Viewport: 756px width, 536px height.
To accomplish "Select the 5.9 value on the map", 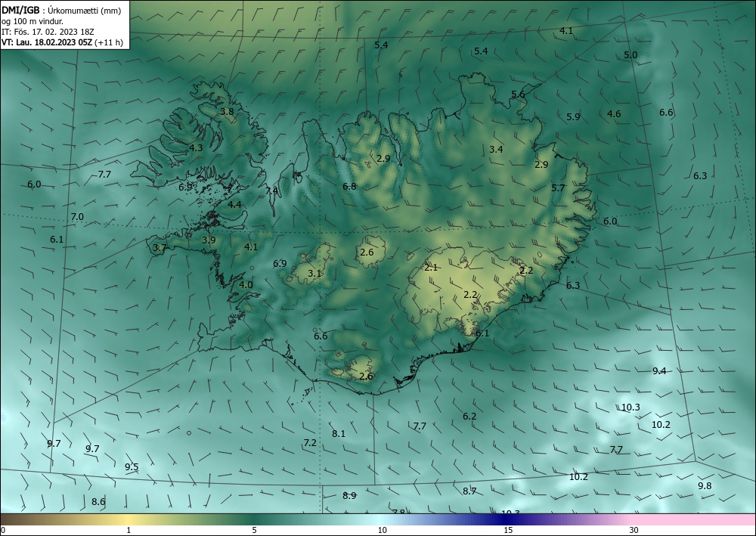I will (573, 116).
